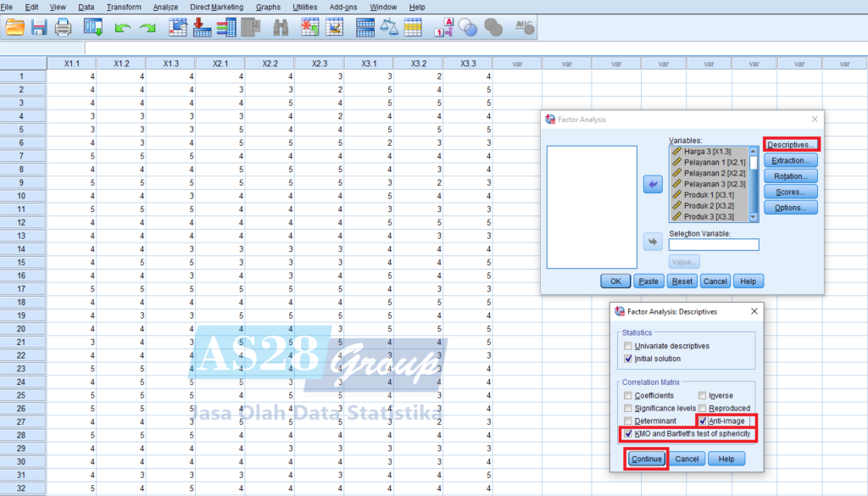Click the Print icon in the toolbar
868x496 pixels.
click(63, 27)
